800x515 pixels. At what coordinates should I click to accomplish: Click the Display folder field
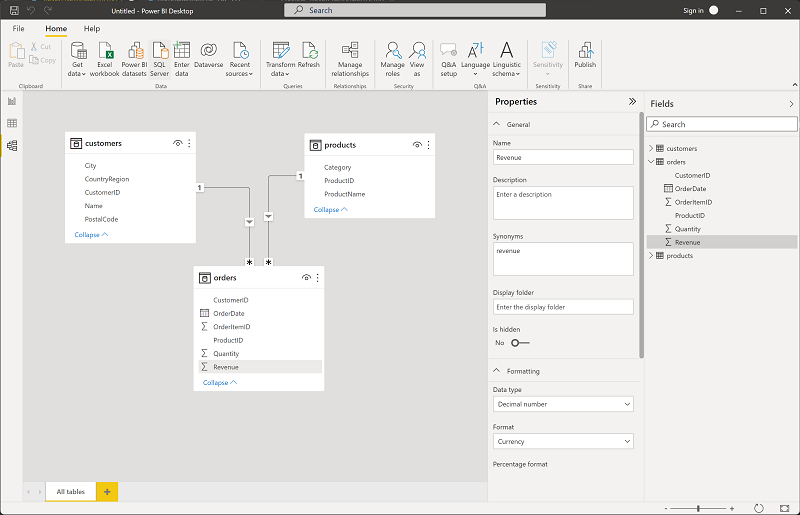click(563, 307)
